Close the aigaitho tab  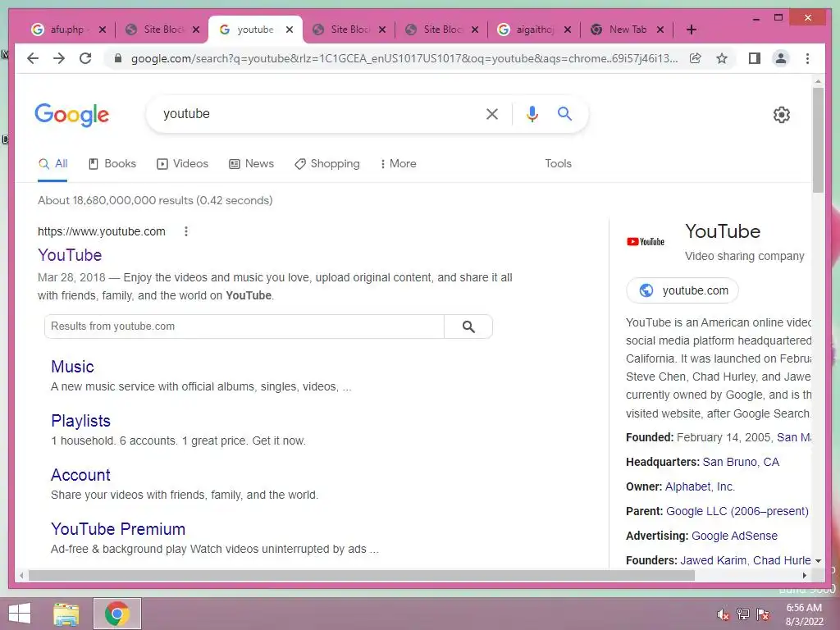pyautogui.click(x=568, y=30)
